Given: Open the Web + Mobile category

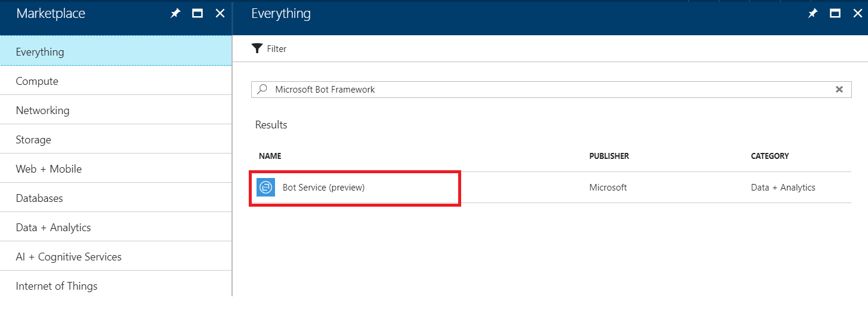Looking at the screenshot, I should [x=116, y=168].
